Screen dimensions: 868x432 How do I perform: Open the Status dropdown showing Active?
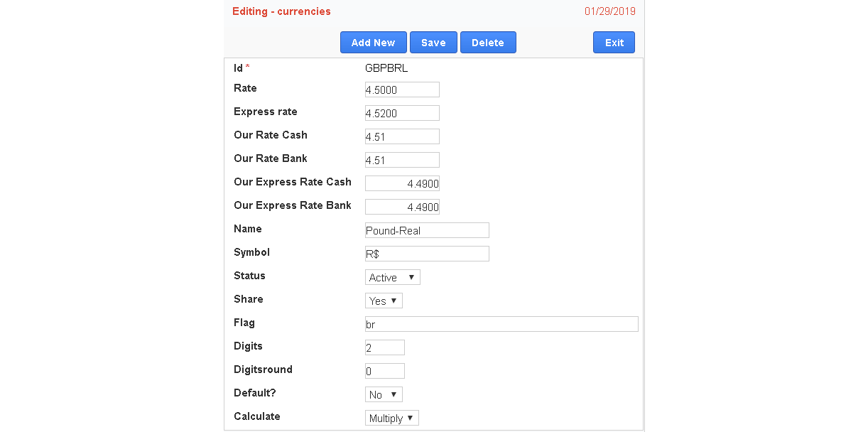(x=392, y=277)
